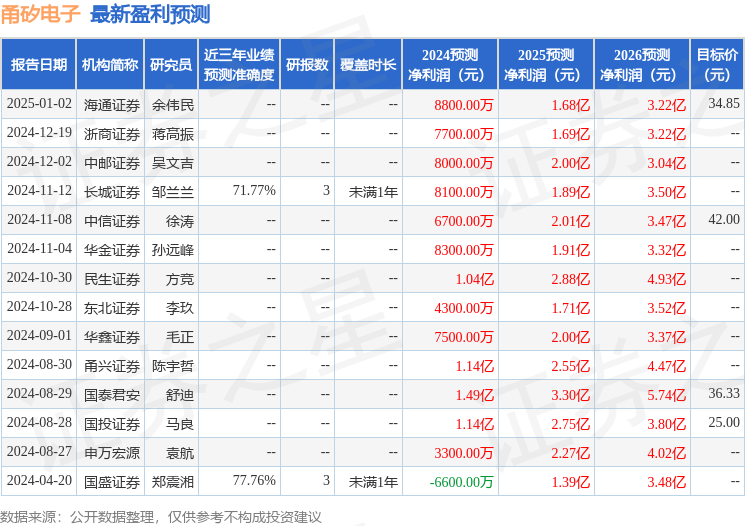Click analyst name 孙远峰

173,250
